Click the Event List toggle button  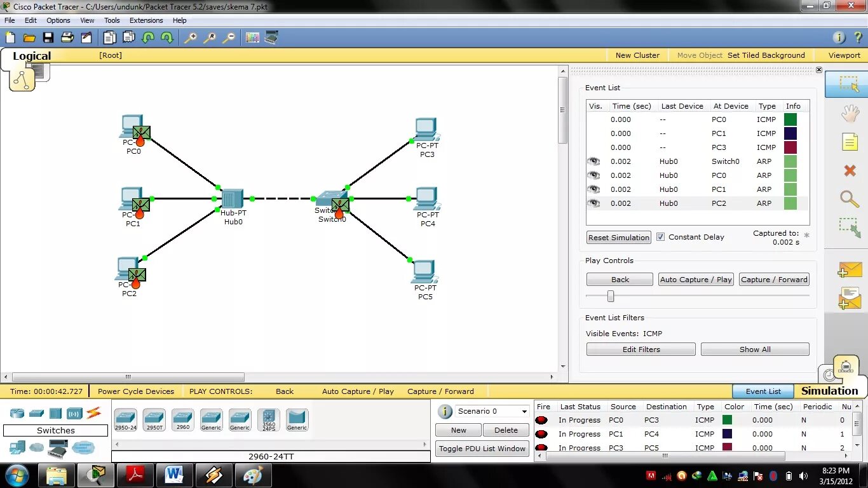coord(763,391)
